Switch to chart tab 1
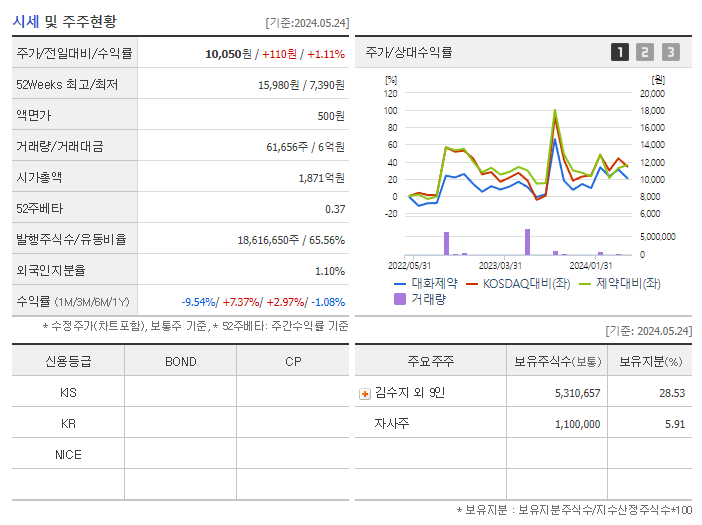Viewport: 702px width, 525px height. 620,52
